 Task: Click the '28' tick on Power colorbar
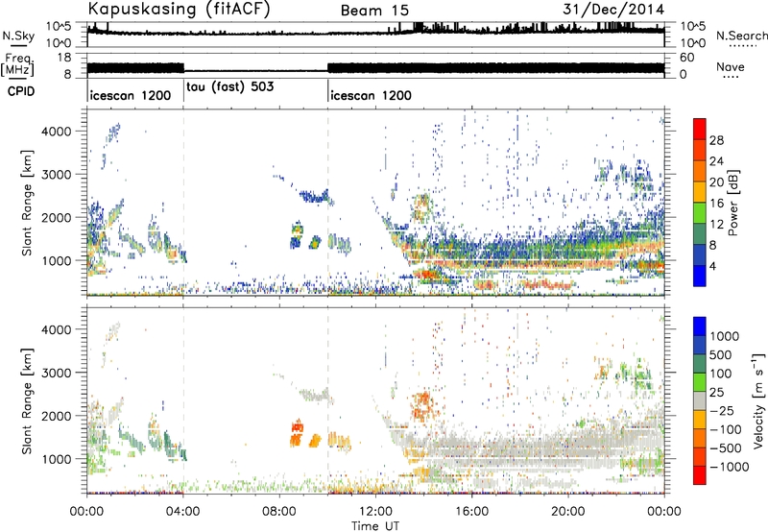point(716,140)
